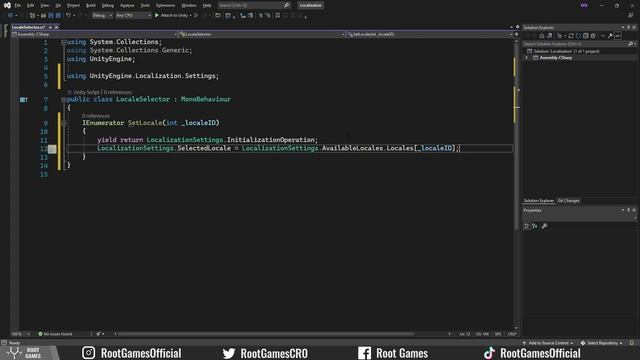Image resolution: width=640 pixels, height=360 pixels.
Task: Click the Save file toolbar icon
Action: coord(51,16)
